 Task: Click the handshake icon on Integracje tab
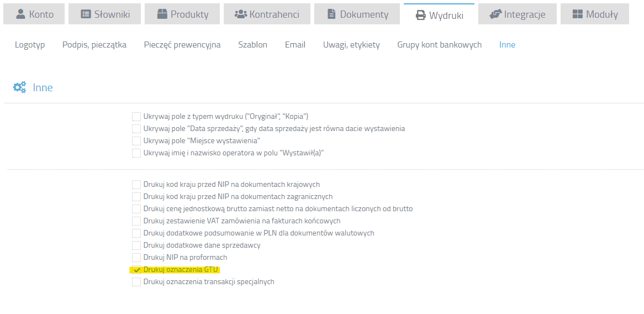[x=495, y=14]
